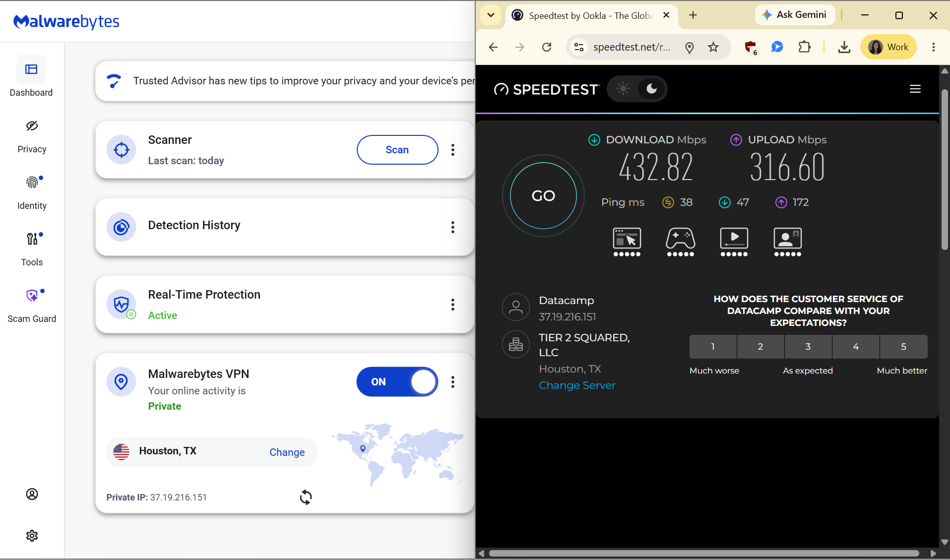The width and height of the screenshot is (950, 560).
Task: Click the Trusted Advisor tip icon
Action: click(114, 81)
